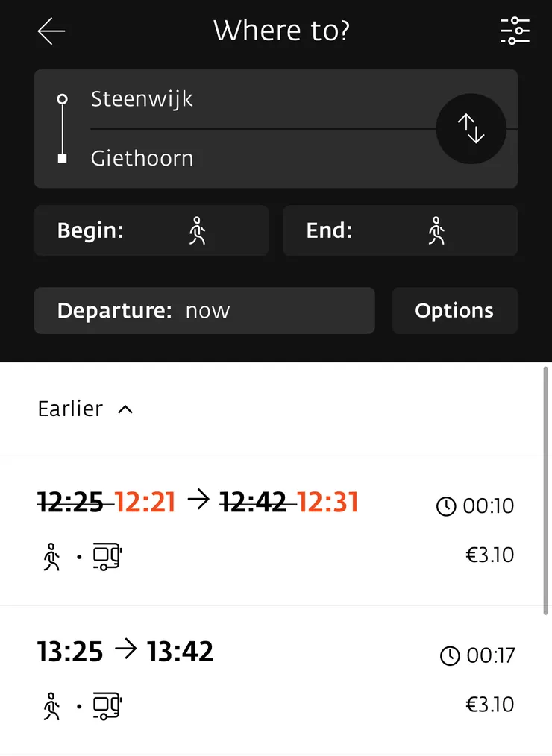Edit the Steenwijk origin field
Viewport: 552px width, 756px height.
254,99
